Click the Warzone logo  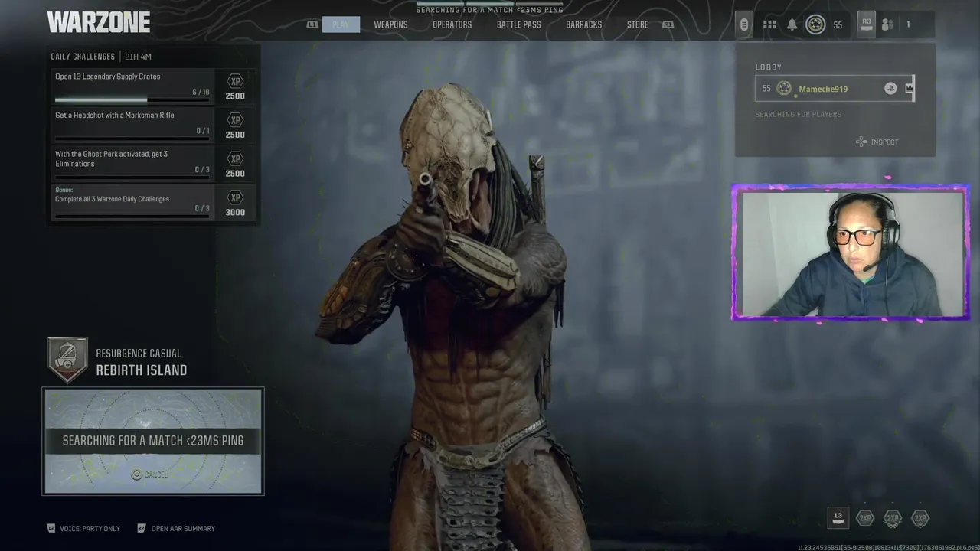coord(98,22)
